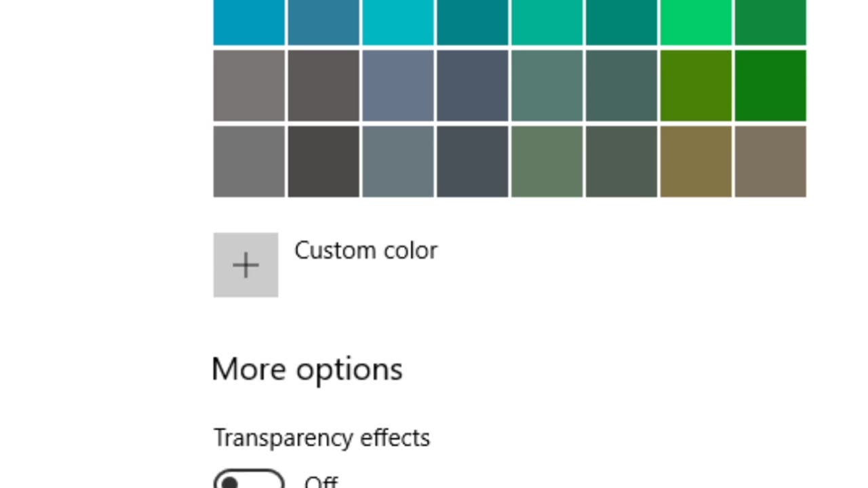Choose the khaki camouflage color swatch
This screenshot has height=488, width=868.
point(696,161)
